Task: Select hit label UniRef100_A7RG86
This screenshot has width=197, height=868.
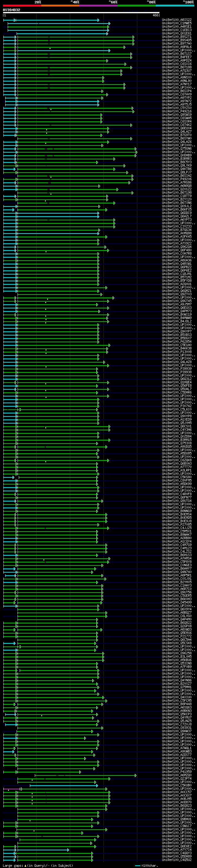Action: [177, 182]
